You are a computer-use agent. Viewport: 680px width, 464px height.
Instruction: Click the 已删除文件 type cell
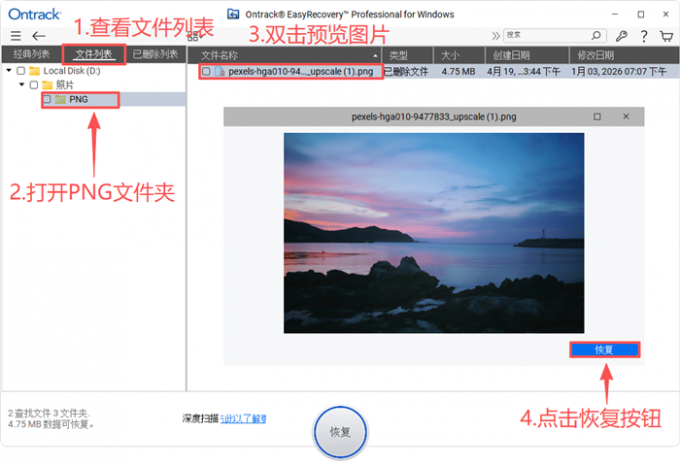(406, 72)
